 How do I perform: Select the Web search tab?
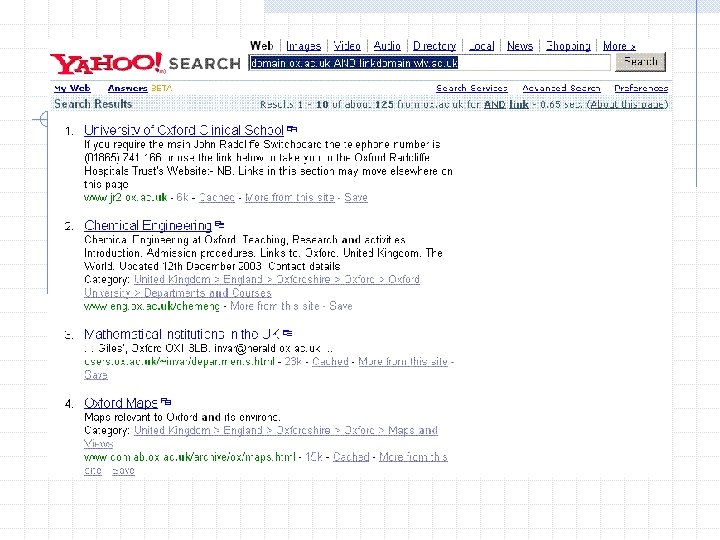point(261,46)
